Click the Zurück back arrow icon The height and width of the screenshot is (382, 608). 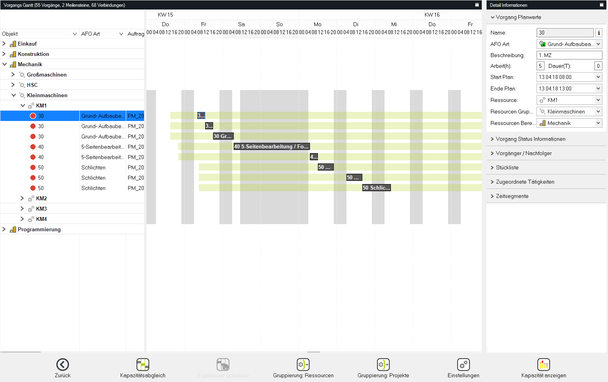pos(62,365)
